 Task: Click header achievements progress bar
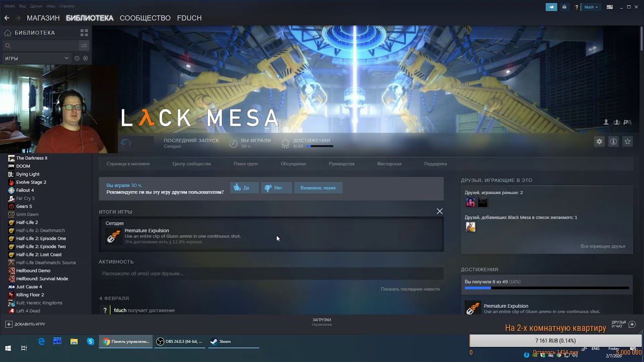320,146
